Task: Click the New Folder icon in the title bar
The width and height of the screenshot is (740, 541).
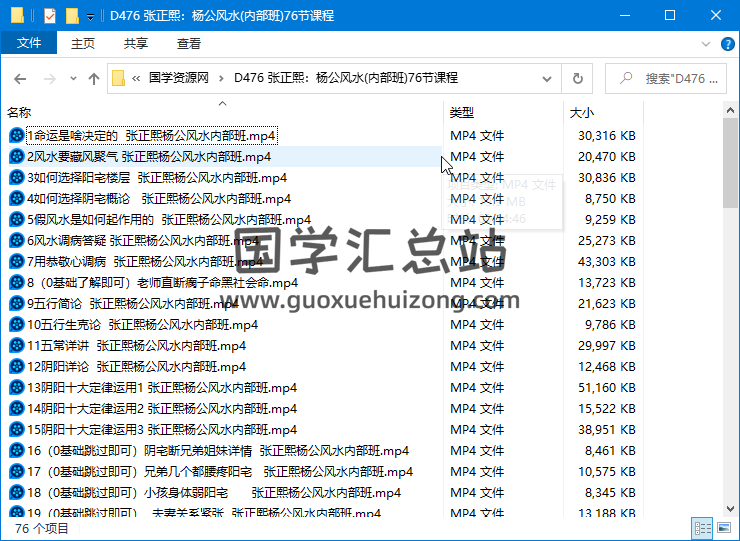Action: pyautogui.click(x=72, y=16)
